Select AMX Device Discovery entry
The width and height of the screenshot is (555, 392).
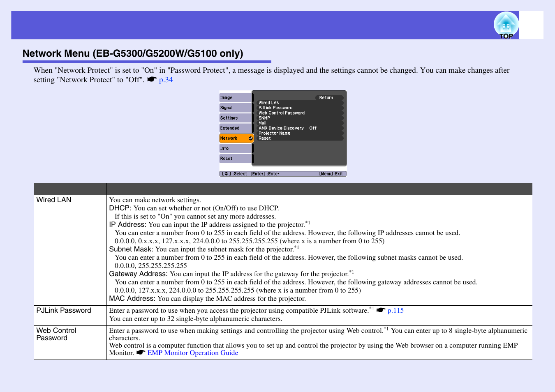300,128
